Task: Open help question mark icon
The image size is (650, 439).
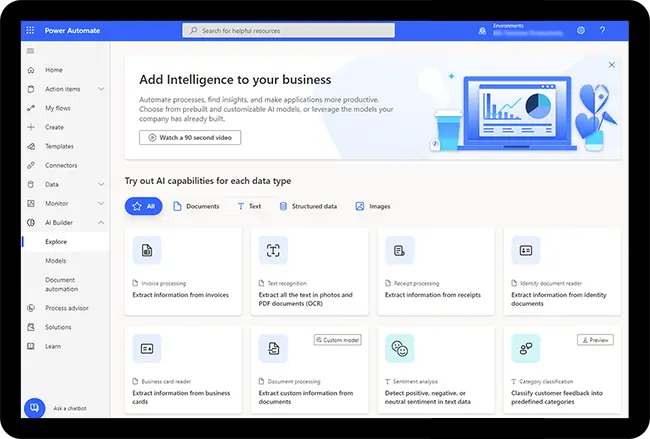Action: 602,30
